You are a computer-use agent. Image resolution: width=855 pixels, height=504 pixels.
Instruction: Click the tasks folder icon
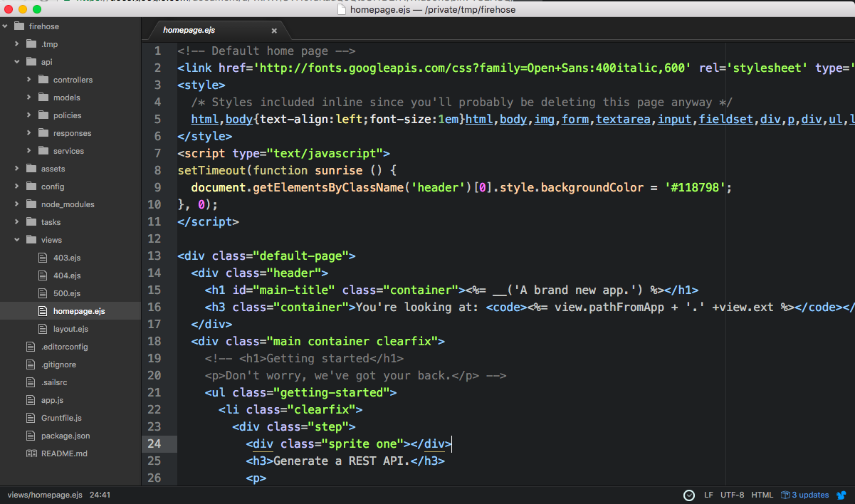click(31, 222)
